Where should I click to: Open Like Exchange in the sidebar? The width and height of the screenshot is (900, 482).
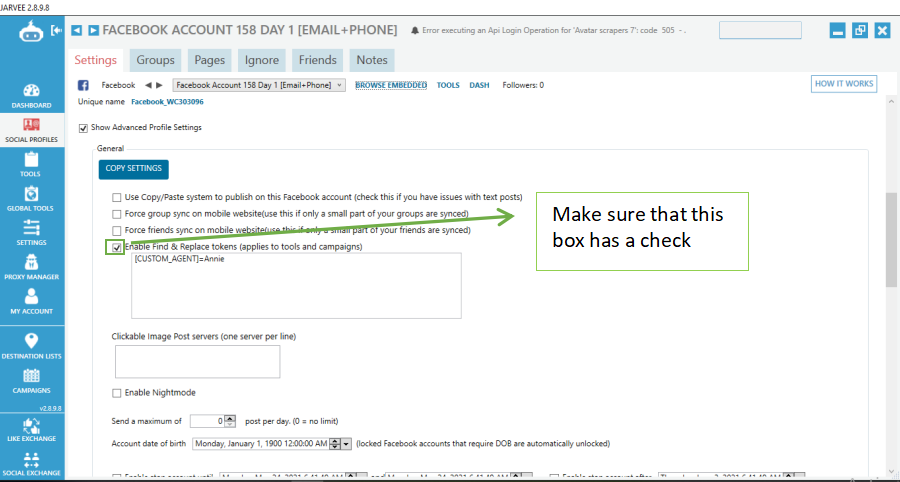click(x=32, y=429)
